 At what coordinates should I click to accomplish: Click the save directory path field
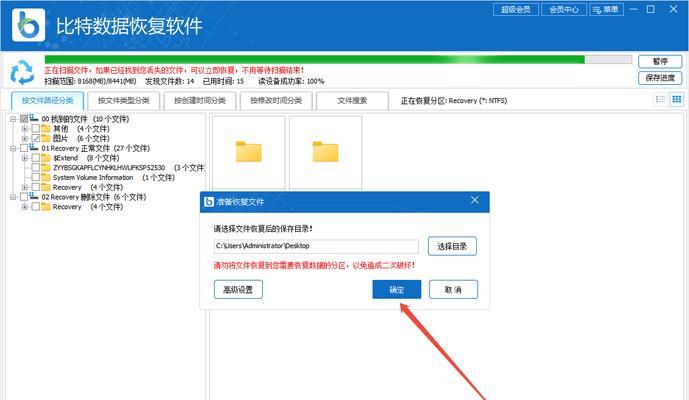pos(316,246)
